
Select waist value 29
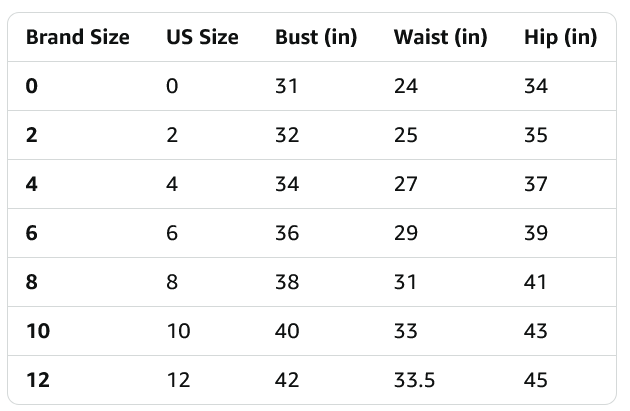point(406,233)
